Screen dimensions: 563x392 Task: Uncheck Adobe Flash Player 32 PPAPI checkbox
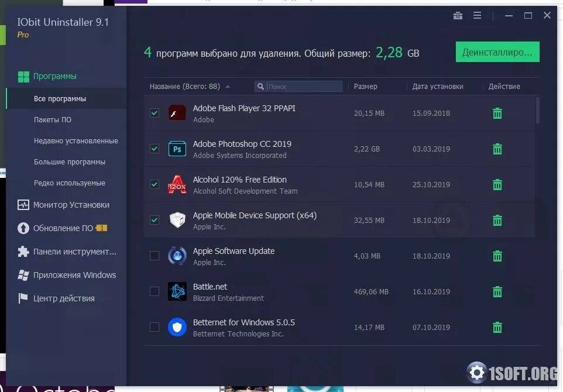pyautogui.click(x=155, y=113)
